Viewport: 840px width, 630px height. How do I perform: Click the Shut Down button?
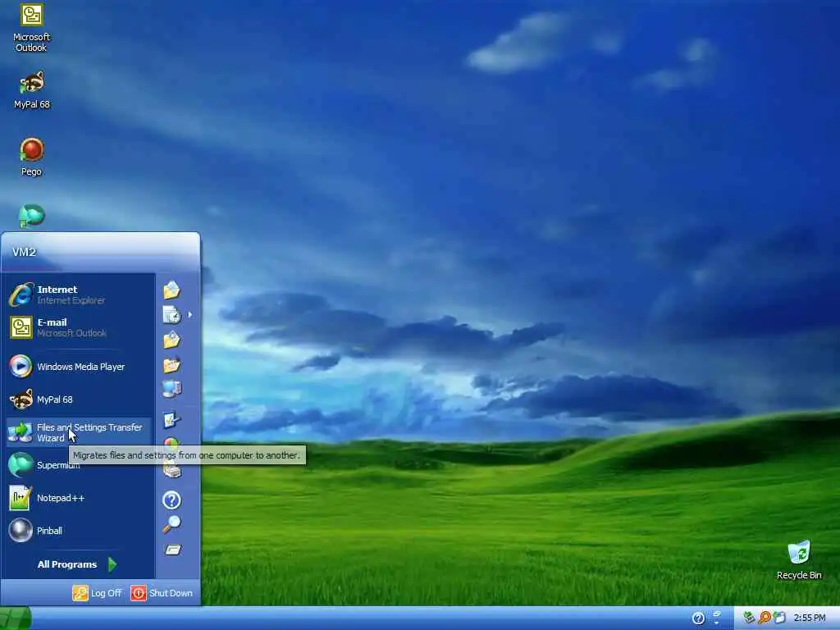tap(162, 593)
